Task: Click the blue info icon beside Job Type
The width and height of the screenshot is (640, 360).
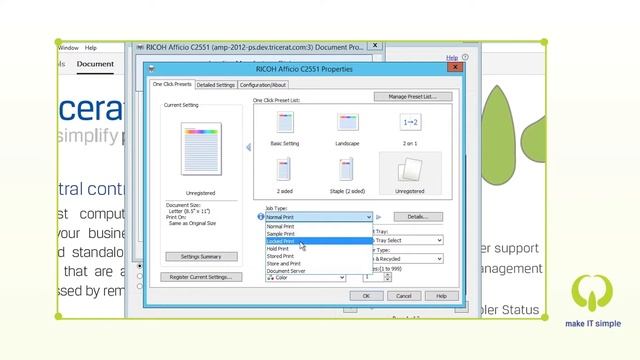Action: point(261,217)
